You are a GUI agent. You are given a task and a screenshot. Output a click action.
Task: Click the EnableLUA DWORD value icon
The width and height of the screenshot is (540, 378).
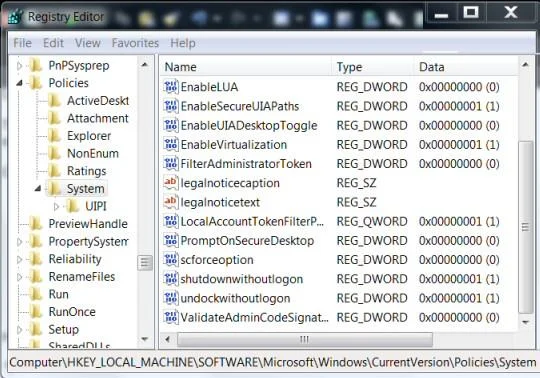click(171, 87)
